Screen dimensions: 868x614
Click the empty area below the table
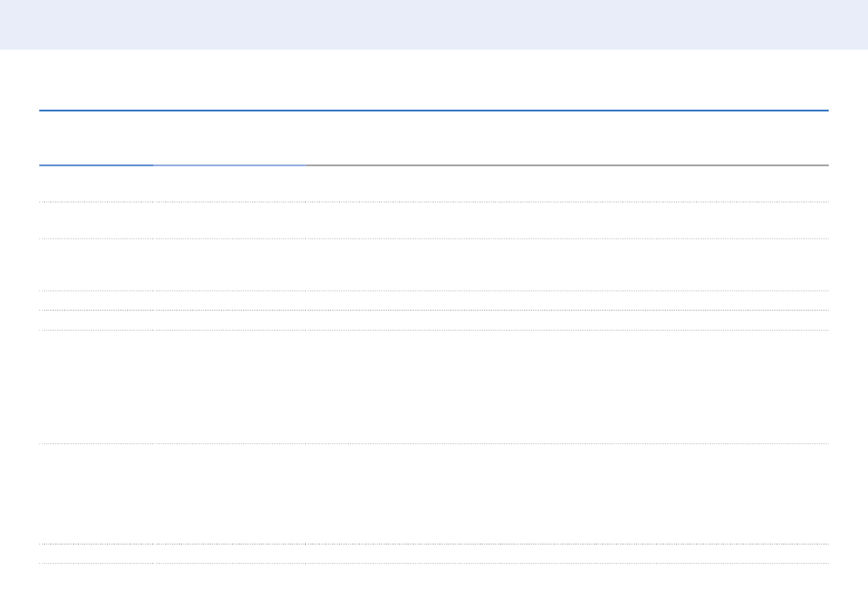[434, 589]
